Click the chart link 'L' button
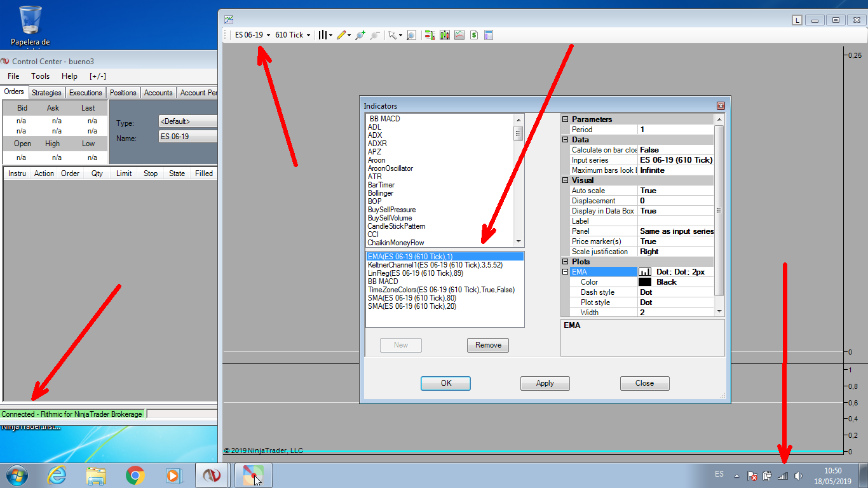 coord(797,20)
